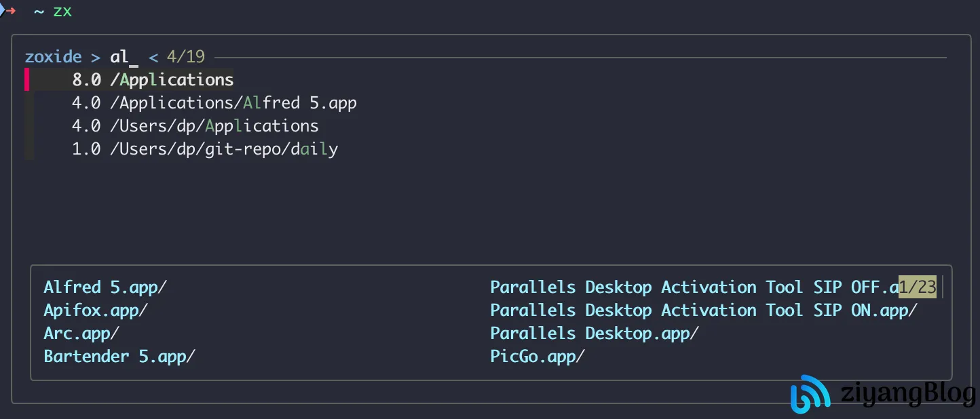Screen dimensions: 980x419
Task: Click Arc.app/ in preview list
Action: coord(81,334)
